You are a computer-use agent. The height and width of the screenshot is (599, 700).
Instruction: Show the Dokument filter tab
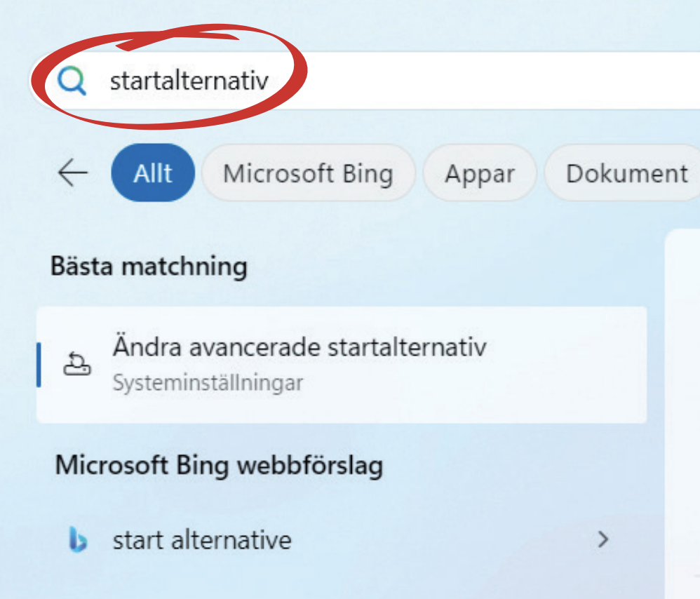pyautogui.click(x=626, y=173)
